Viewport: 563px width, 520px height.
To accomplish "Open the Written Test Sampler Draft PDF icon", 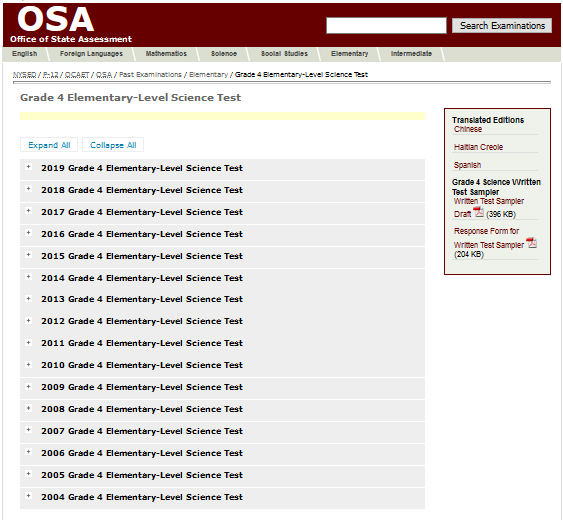I will coord(478,212).
